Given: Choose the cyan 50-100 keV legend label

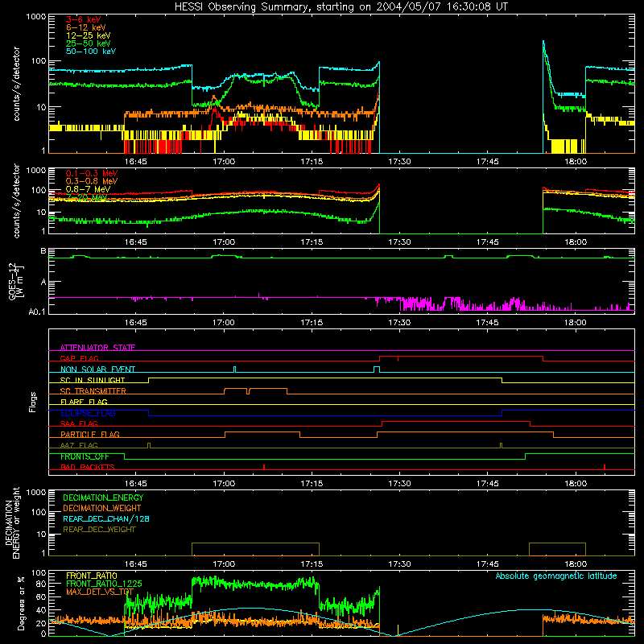Looking at the screenshot, I should [91, 52].
